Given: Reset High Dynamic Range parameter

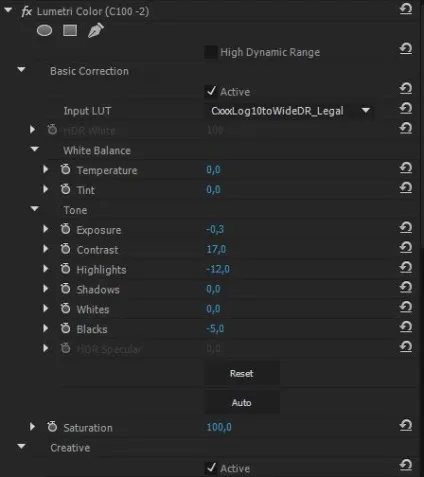Looking at the screenshot, I should 406,49.
